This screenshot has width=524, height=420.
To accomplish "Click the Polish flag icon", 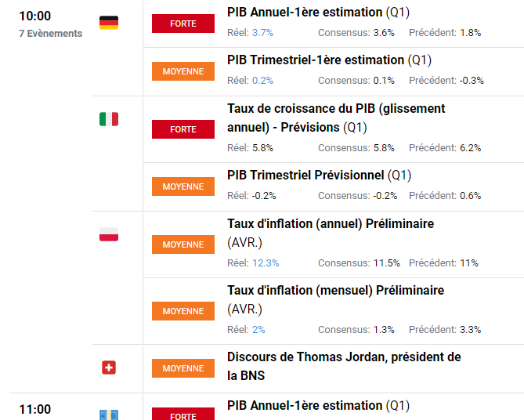I will (x=109, y=234).
